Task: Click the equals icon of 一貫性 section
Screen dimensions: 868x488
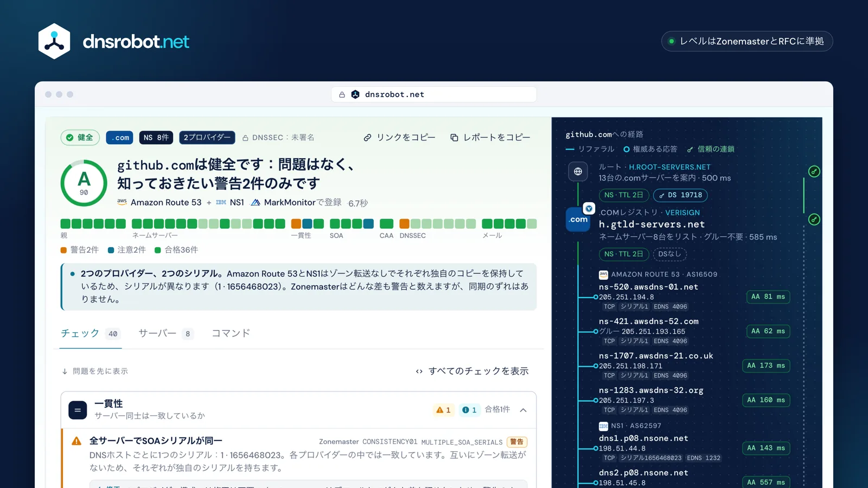Action: (x=78, y=410)
